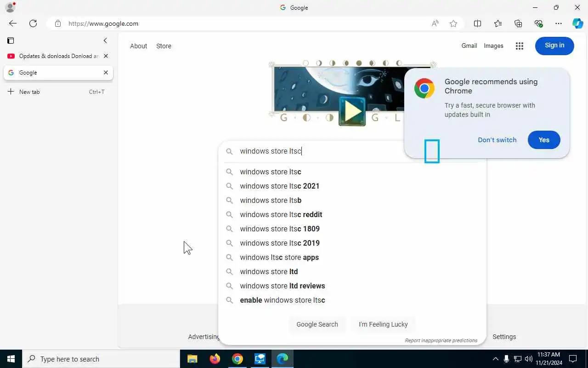588x368 pixels.
Task: Add this page to favorites star
Action: coord(453,23)
